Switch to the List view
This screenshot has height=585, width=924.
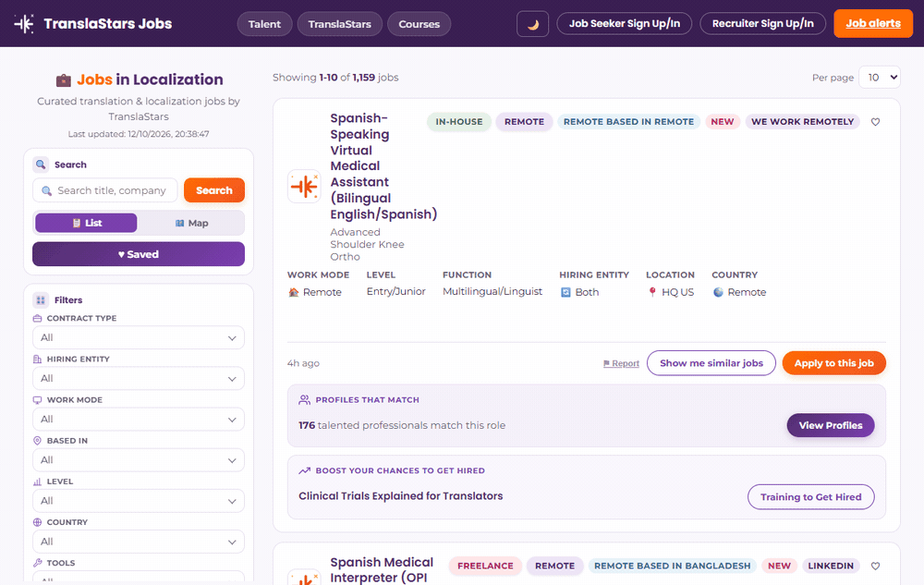[86, 224]
